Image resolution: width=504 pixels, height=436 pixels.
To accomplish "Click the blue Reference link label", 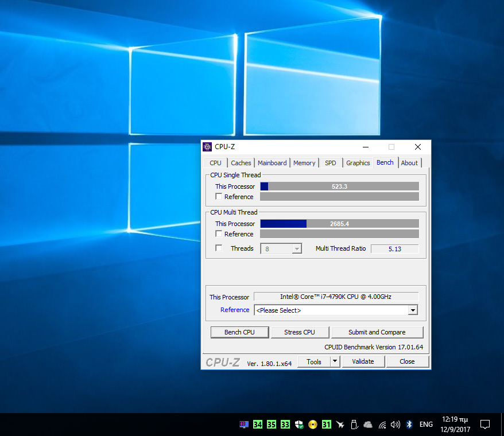I will pos(235,310).
